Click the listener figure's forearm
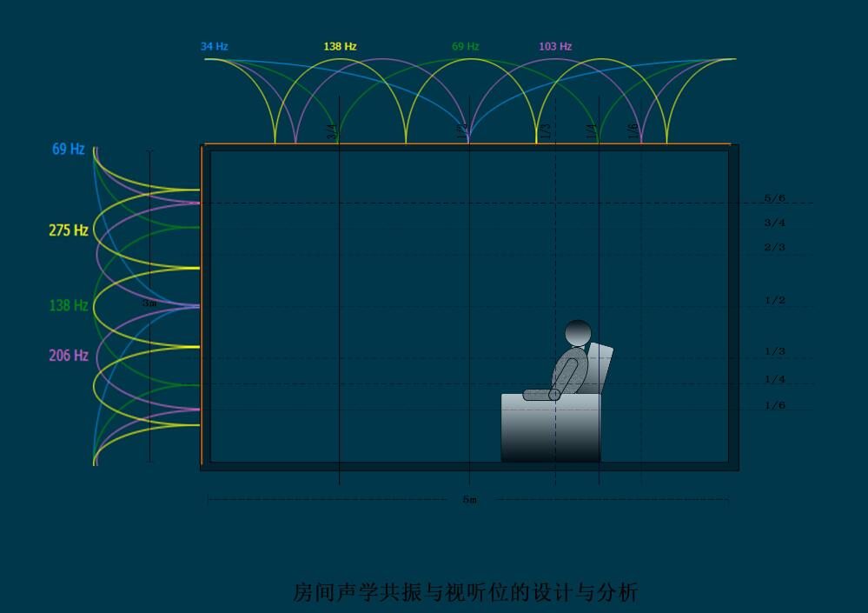 click(x=540, y=395)
